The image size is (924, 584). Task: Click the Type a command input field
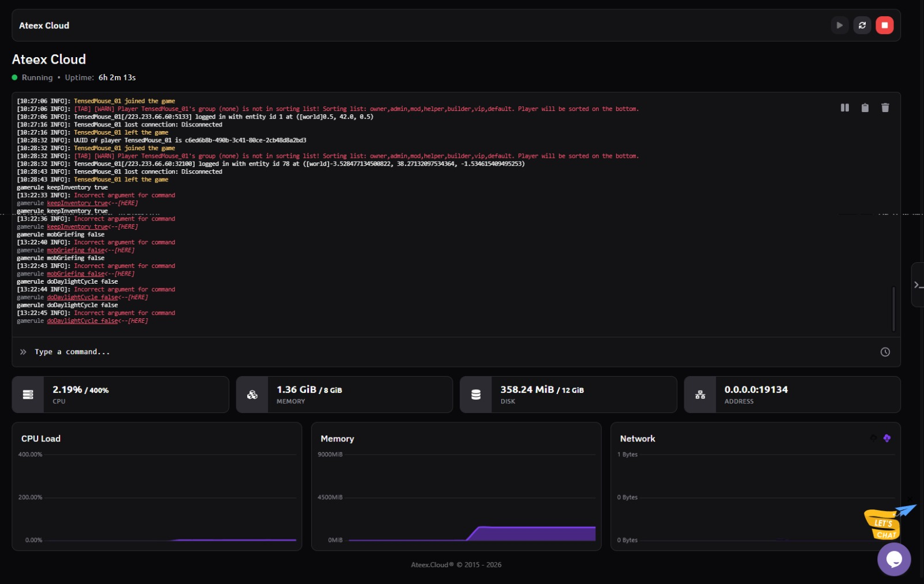pyautogui.click(x=450, y=352)
